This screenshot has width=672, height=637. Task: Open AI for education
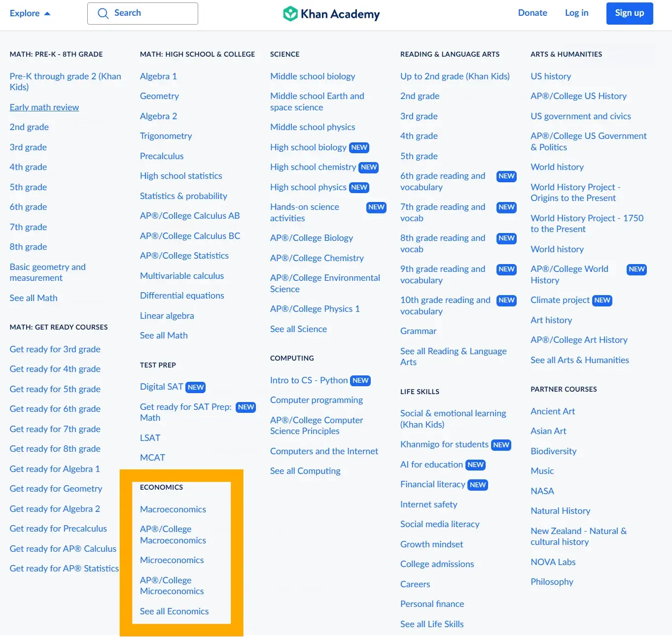point(431,465)
